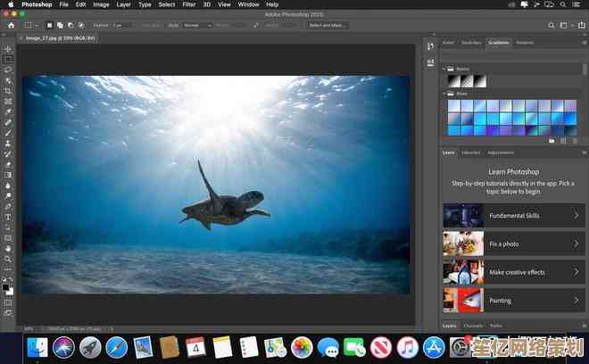Open the Fundamental Skills tutorial
Viewport: 589px width, 364px height.
[x=513, y=215]
